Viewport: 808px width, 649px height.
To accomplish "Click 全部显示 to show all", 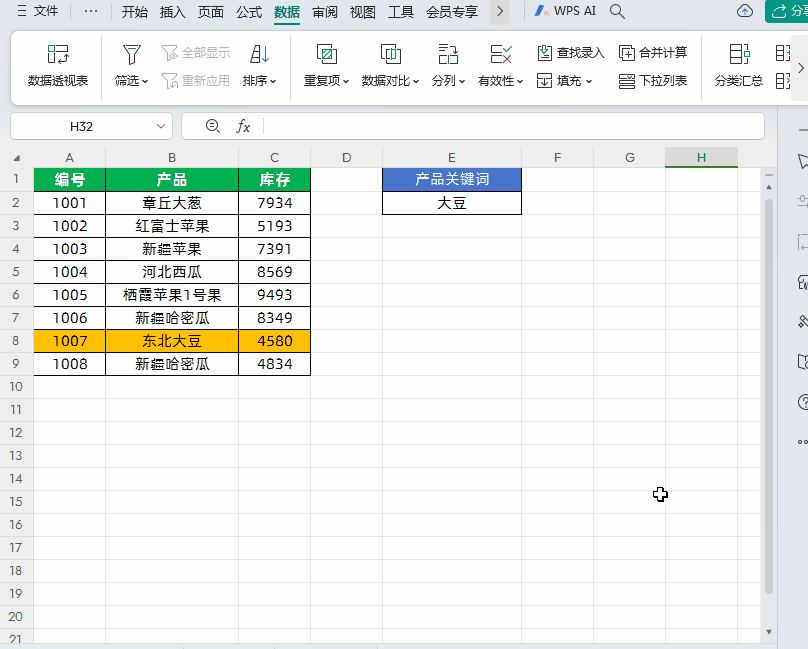I will [x=196, y=53].
